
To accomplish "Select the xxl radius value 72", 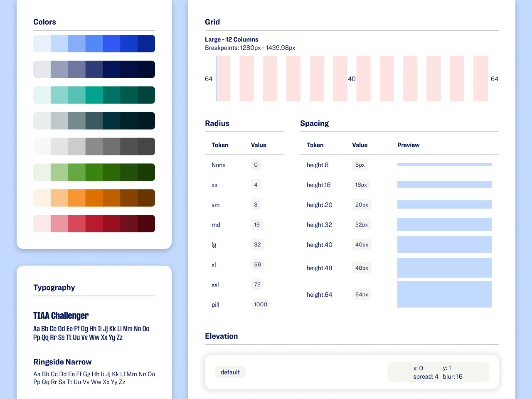I will 257,284.
